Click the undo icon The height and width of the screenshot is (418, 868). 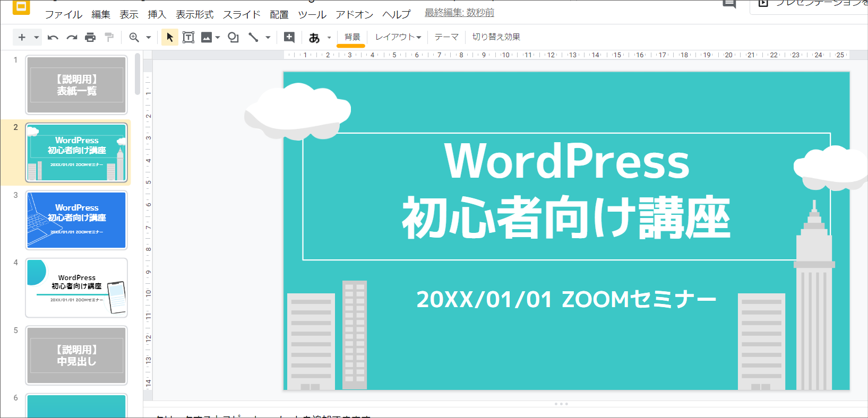point(53,37)
